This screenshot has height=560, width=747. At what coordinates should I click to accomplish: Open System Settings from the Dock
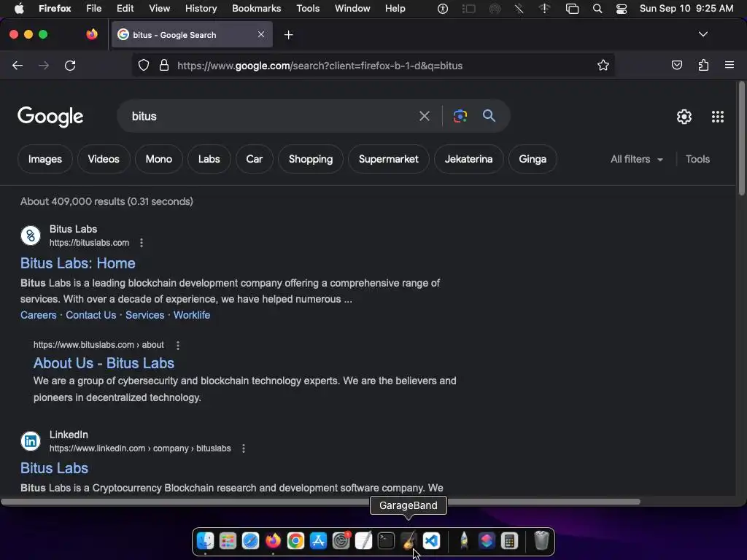(341, 541)
